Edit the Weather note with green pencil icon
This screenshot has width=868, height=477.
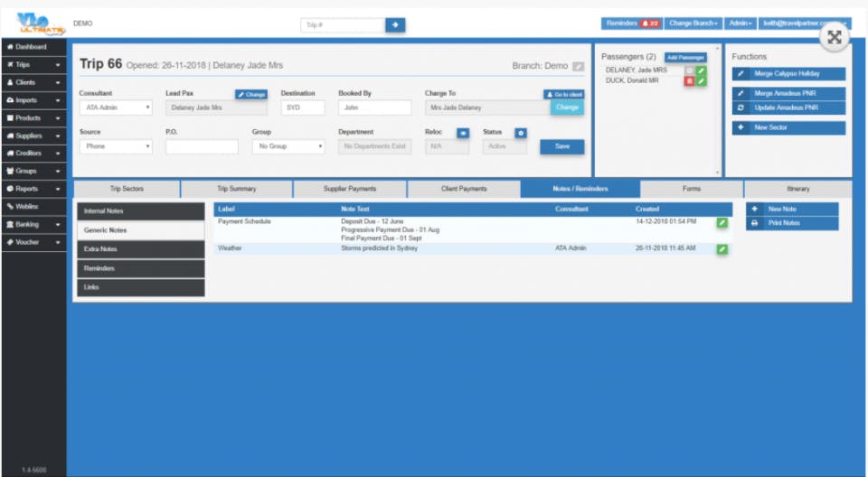click(722, 249)
